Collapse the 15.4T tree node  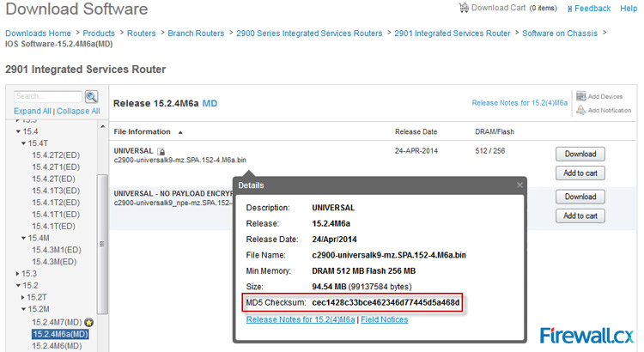click(x=25, y=143)
